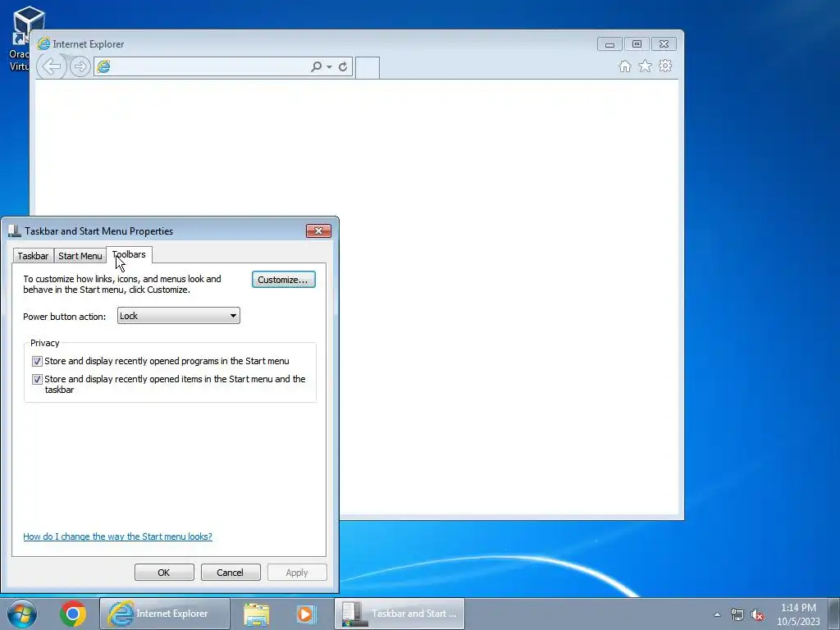Image resolution: width=840 pixels, height=630 pixels.
Task: Click the Customize... button
Action: click(283, 280)
